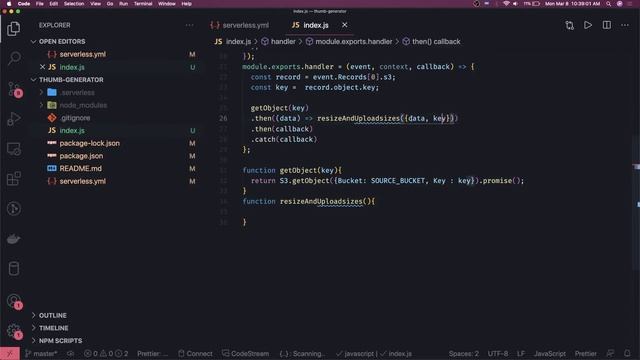
Task: Open the Selection menu
Action: click(x=74, y=4)
